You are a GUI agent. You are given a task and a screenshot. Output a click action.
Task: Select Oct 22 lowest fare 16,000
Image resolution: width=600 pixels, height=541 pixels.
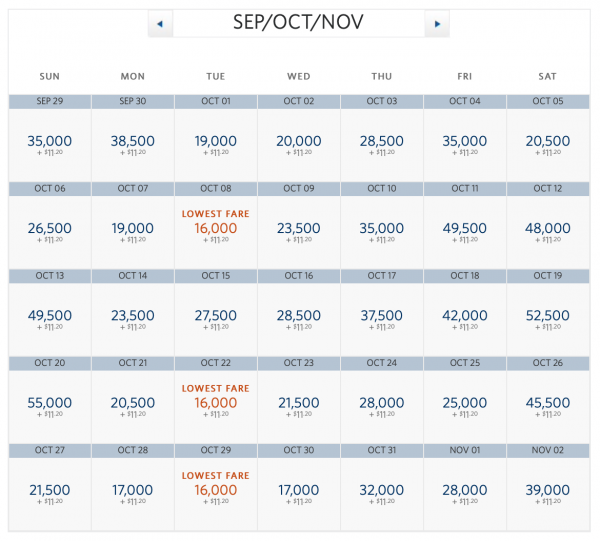click(x=216, y=402)
